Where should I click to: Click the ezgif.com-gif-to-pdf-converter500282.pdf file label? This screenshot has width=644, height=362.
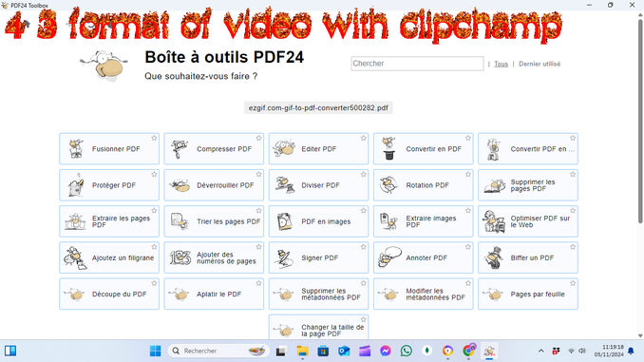[318, 108]
